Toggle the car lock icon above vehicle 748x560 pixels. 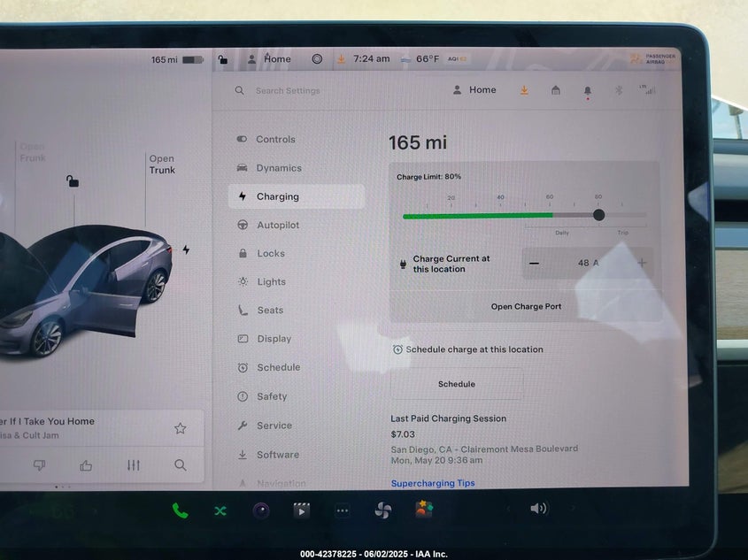(x=73, y=181)
